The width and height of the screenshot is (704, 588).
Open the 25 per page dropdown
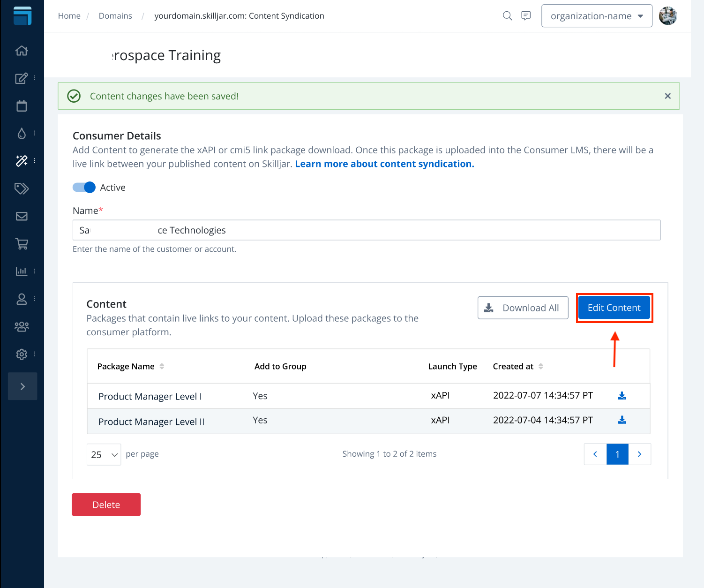pyautogui.click(x=104, y=454)
